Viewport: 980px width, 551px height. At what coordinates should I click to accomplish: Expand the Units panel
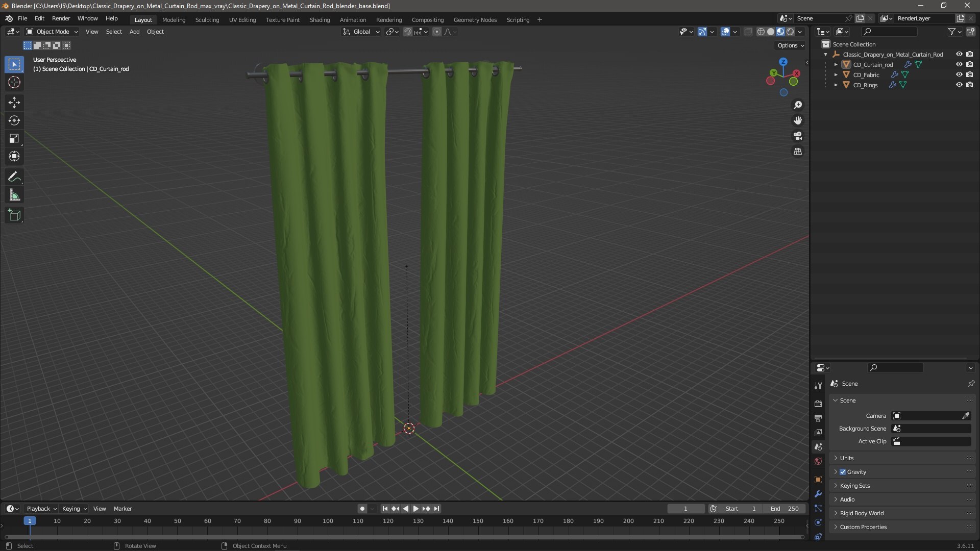pos(847,458)
